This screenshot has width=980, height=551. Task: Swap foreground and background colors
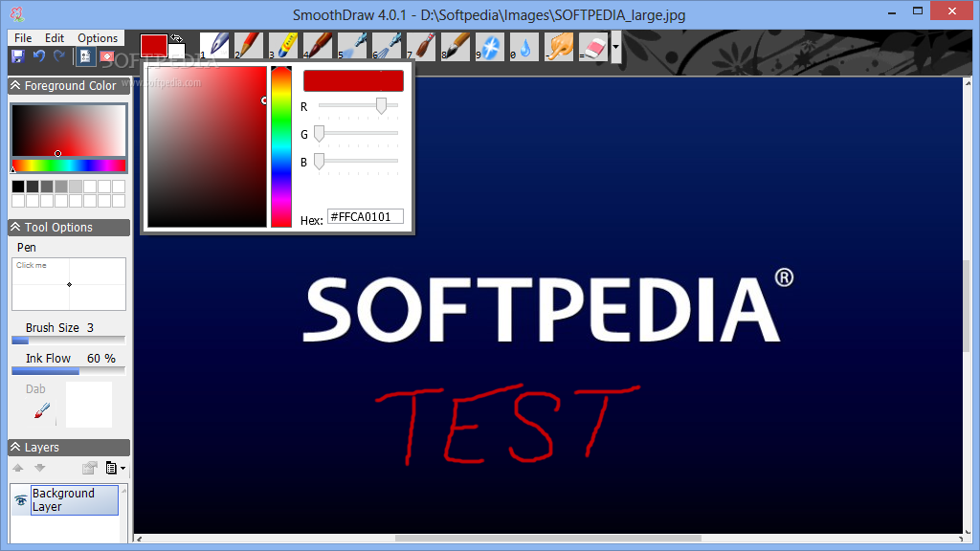[x=177, y=38]
